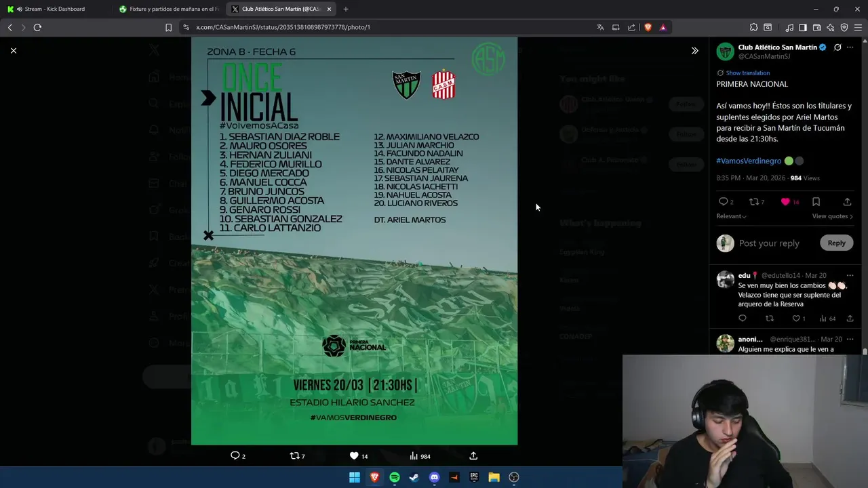This screenshot has height=488, width=868.
Task: Open Brave Rewards triangle icon
Action: pos(663,27)
